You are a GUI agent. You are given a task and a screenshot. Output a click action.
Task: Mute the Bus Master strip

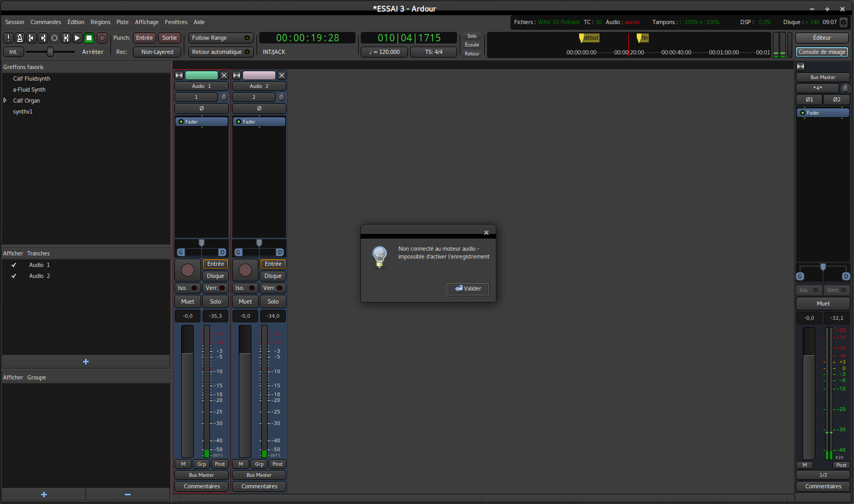[x=823, y=304]
